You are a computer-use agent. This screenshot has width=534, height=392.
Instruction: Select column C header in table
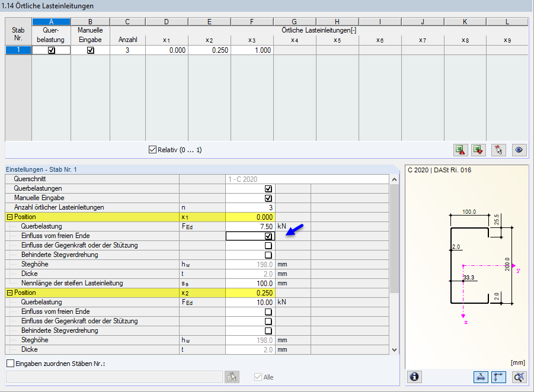(127, 22)
